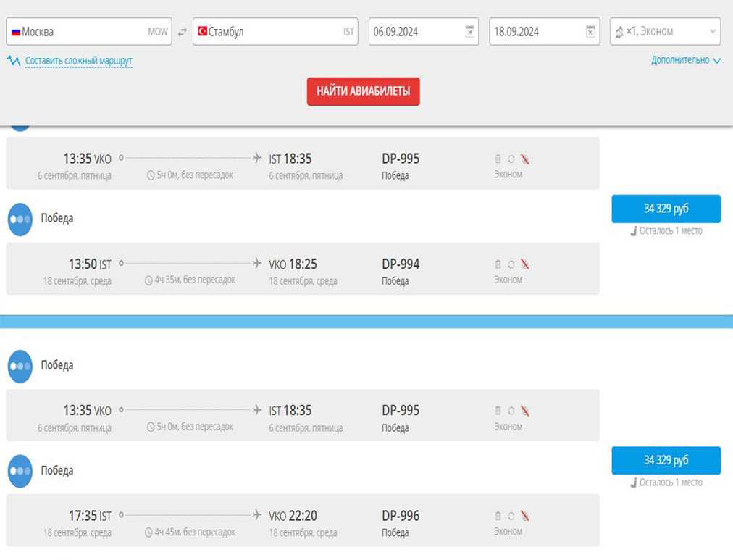Clear the departure date 06.09.2024 calendar icon
733x560 pixels.
click(x=470, y=31)
